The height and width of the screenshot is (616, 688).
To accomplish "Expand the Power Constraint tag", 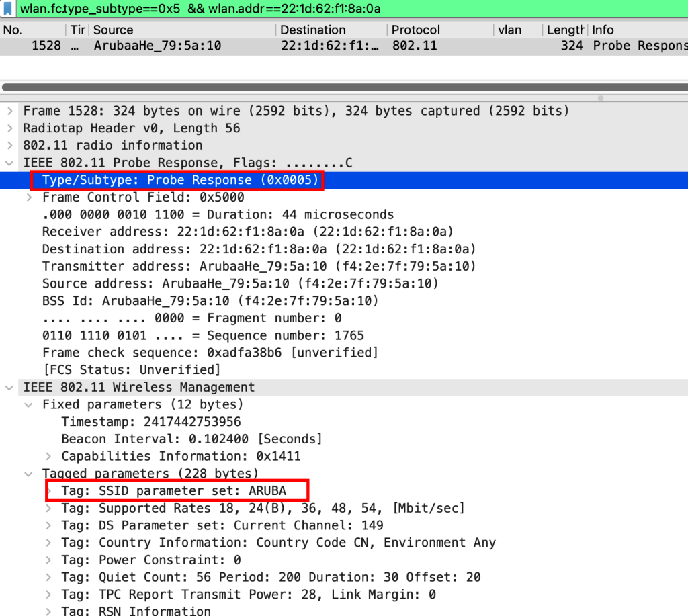I will 48,560.
